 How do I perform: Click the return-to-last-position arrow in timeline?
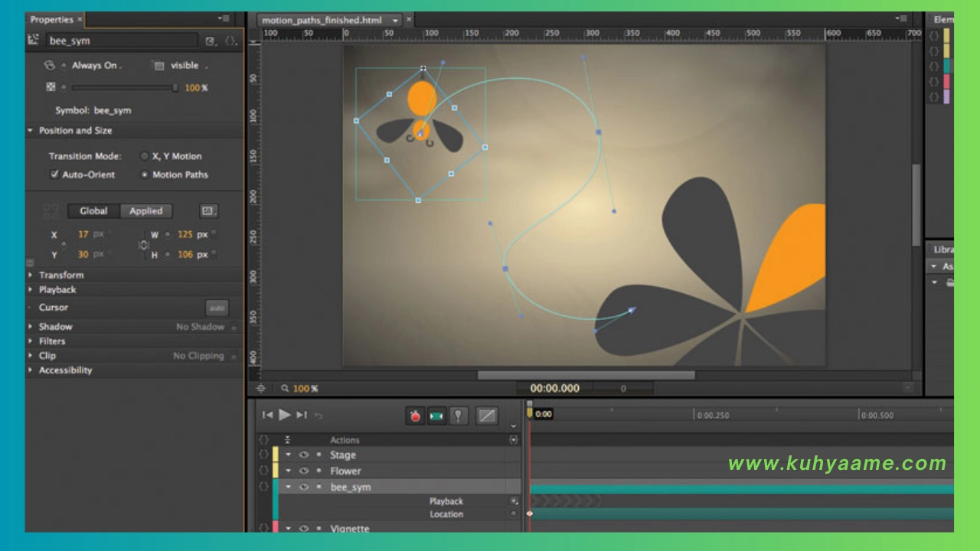pos(318,416)
